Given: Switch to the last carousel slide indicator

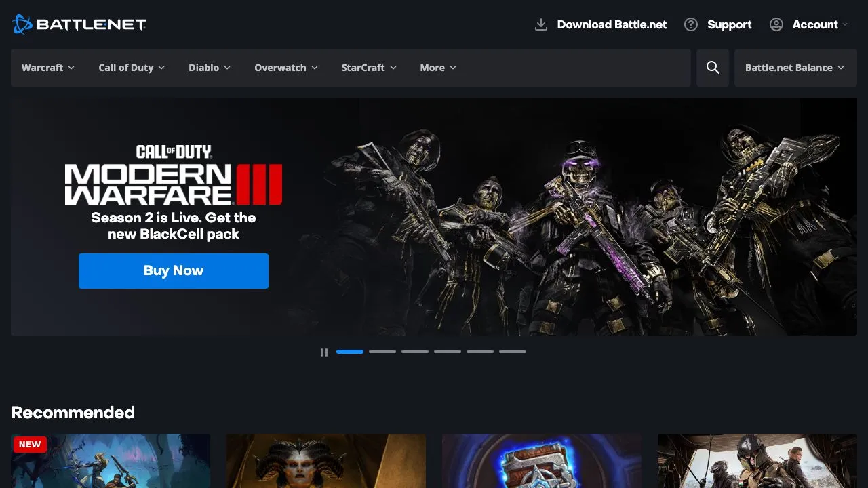Looking at the screenshot, I should pos(513,352).
